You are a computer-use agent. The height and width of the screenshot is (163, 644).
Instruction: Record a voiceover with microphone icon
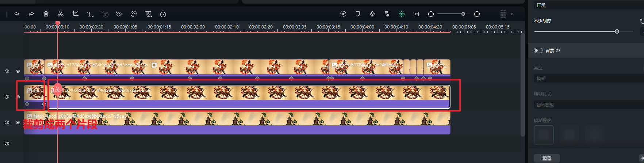pyautogui.click(x=372, y=14)
